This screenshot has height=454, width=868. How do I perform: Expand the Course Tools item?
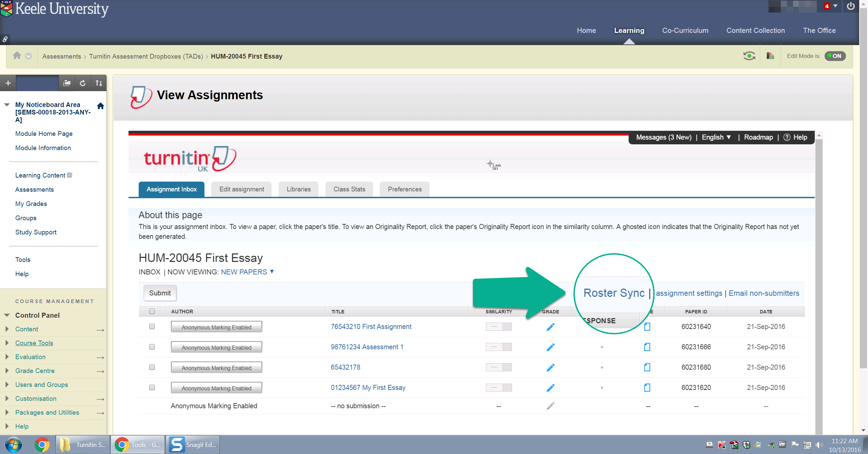(7, 343)
